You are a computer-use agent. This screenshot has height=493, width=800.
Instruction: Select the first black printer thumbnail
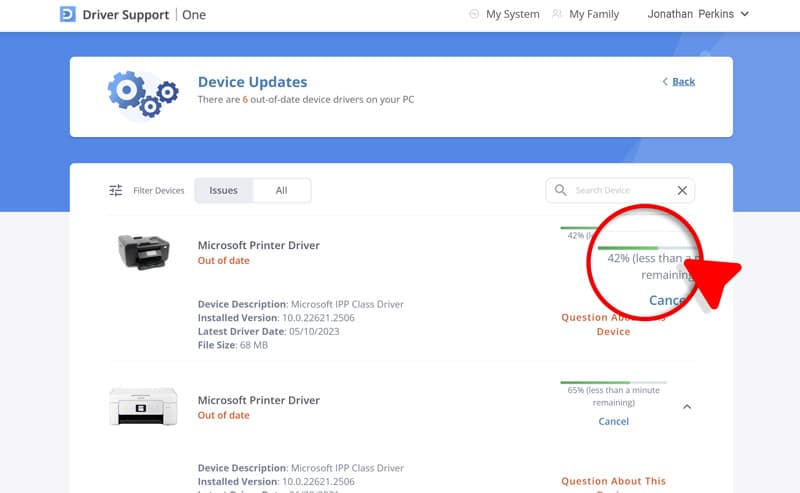point(142,252)
